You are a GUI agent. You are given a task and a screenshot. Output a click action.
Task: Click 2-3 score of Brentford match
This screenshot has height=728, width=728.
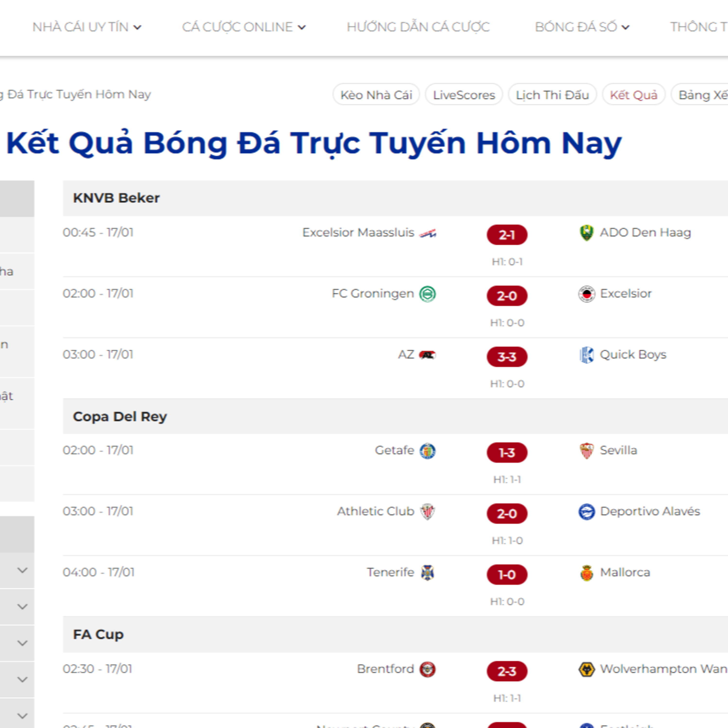tap(507, 671)
